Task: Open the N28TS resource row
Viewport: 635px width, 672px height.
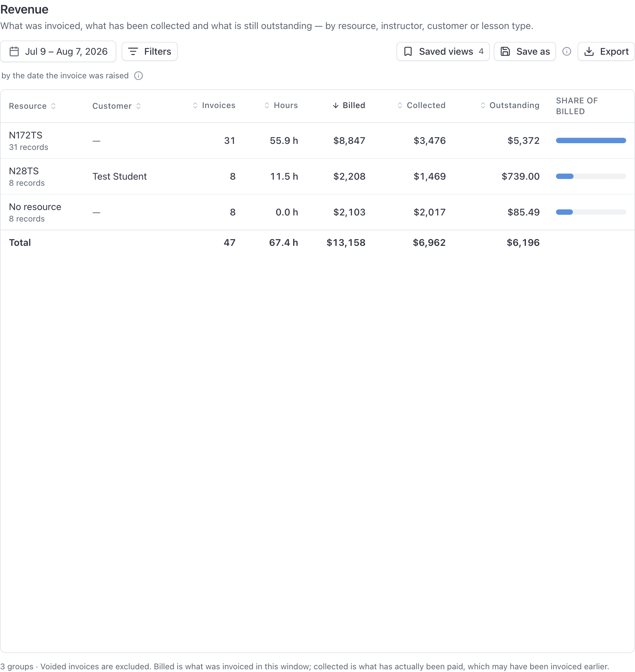Action: point(317,176)
